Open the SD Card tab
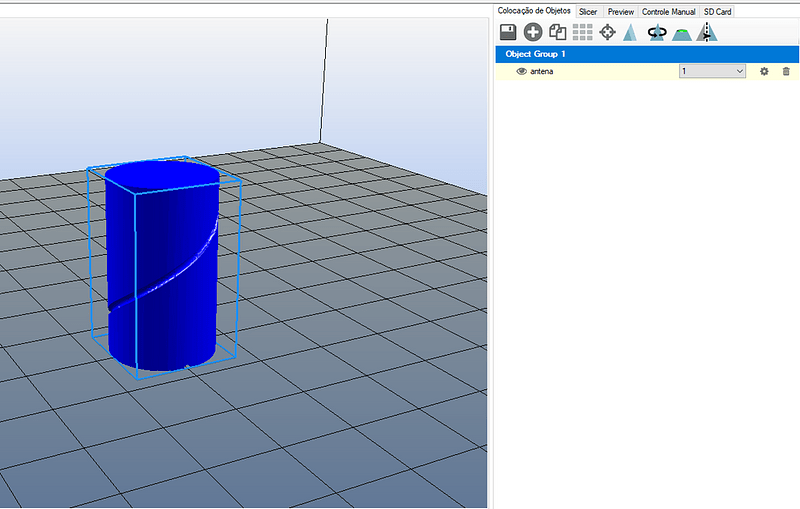The image size is (800, 509). (x=717, y=12)
